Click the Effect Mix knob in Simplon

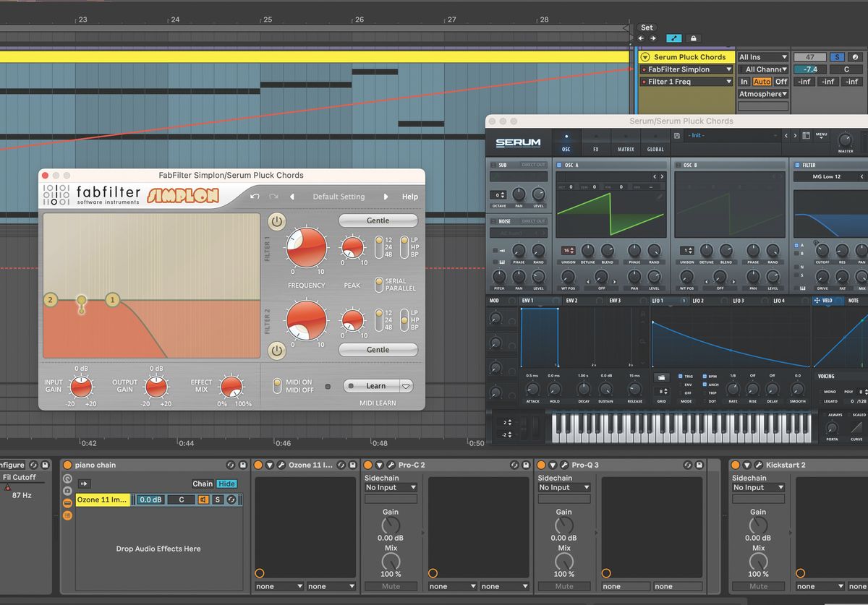click(x=231, y=387)
